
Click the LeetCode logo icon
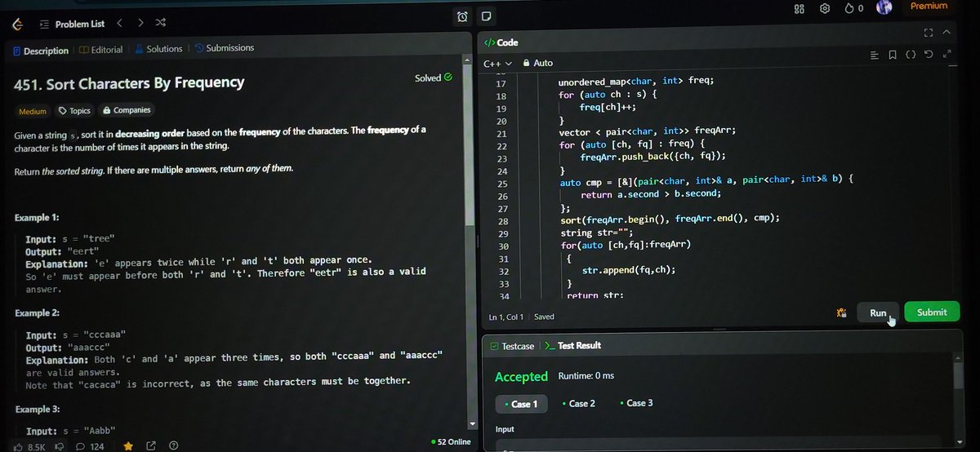point(17,24)
